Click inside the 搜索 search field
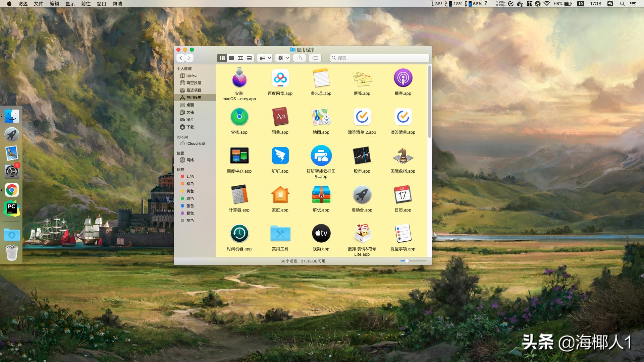This screenshot has height=362, width=644. (x=379, y=58)
